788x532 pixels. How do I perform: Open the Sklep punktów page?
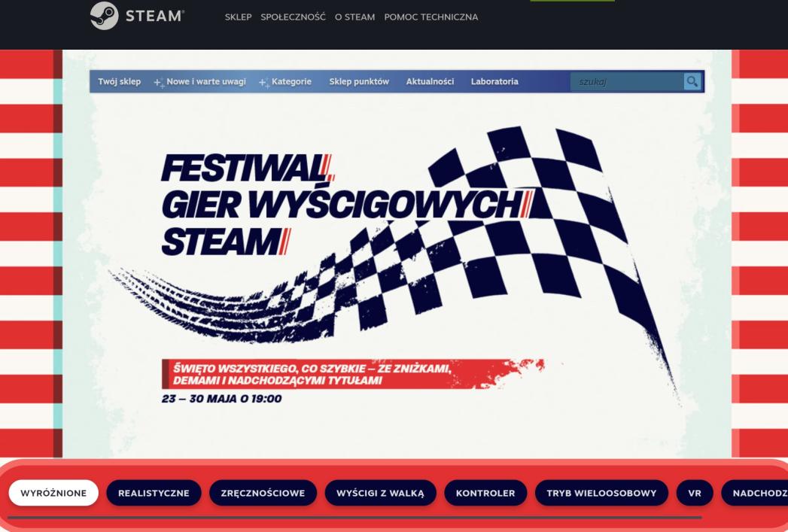pos(360,81)
